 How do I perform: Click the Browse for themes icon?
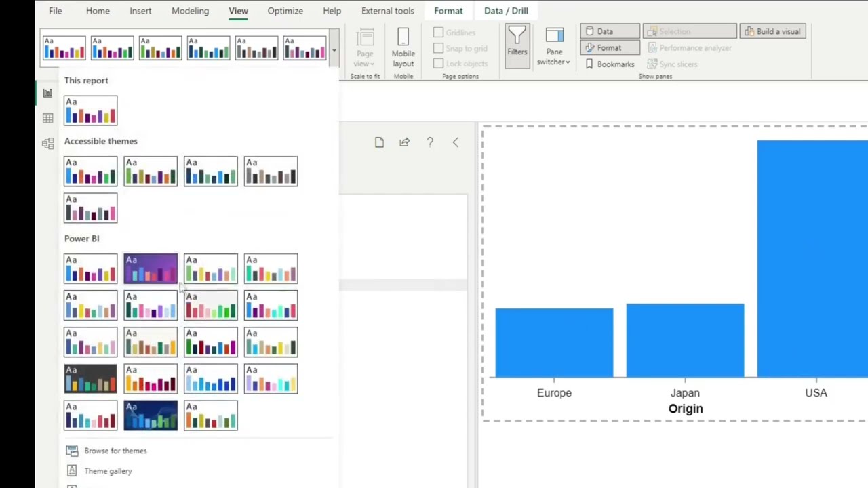(72, 451)
